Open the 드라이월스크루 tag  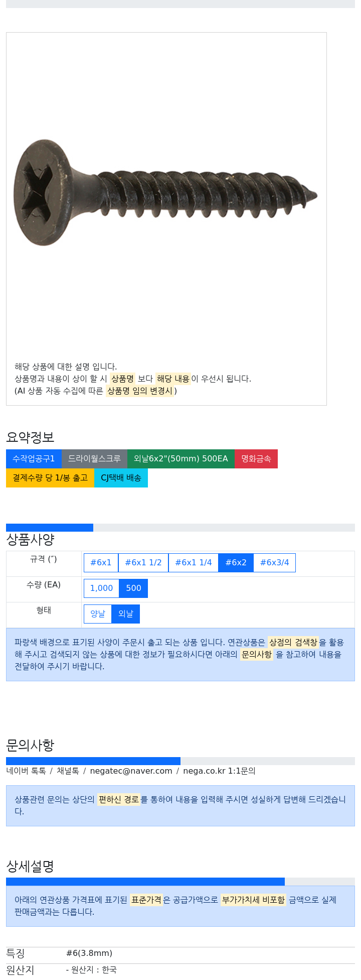pos(94,459)
